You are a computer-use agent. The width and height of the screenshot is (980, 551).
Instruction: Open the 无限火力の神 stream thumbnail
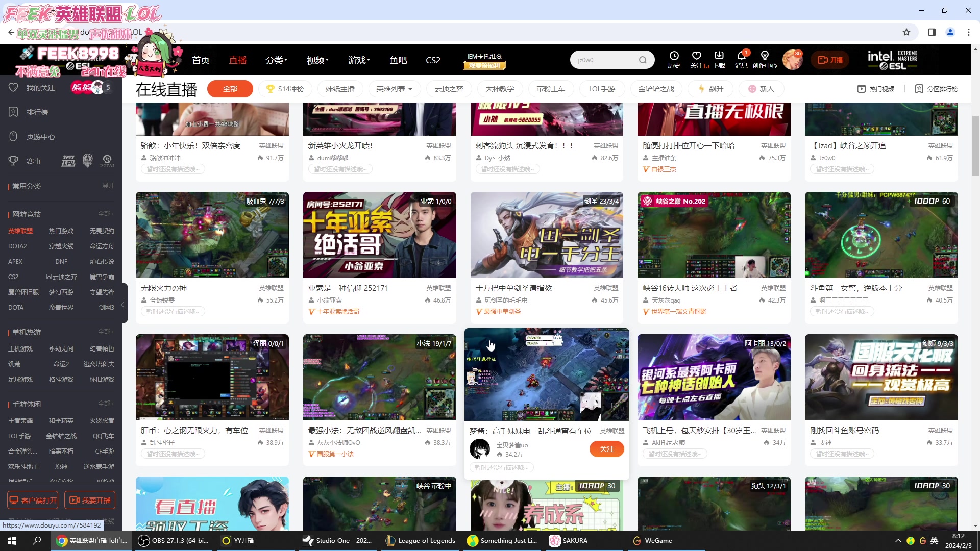click(x=212, y=235)
